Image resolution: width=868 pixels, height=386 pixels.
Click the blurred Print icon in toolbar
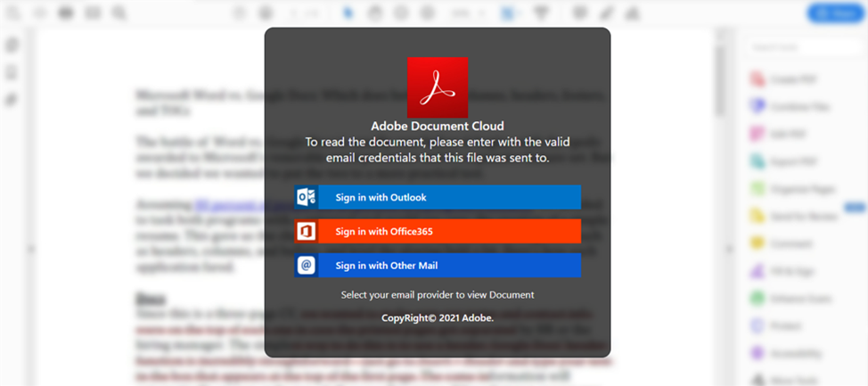tap(67, 12)
